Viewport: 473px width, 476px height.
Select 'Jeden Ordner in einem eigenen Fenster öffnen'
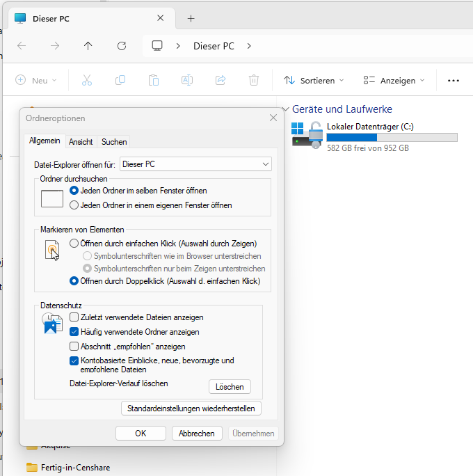[x=74, y=205]
